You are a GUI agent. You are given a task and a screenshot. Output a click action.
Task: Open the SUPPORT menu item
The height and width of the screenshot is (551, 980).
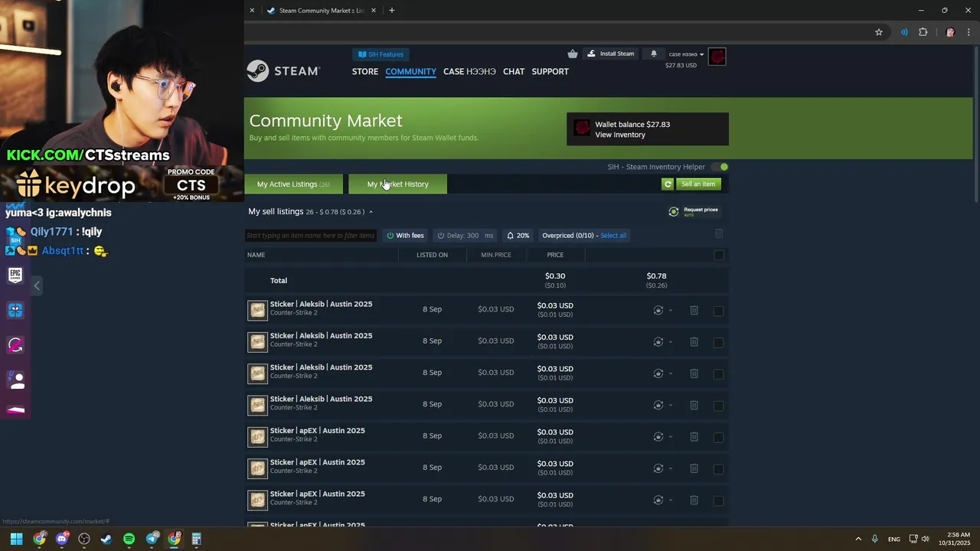coord(550,71)
